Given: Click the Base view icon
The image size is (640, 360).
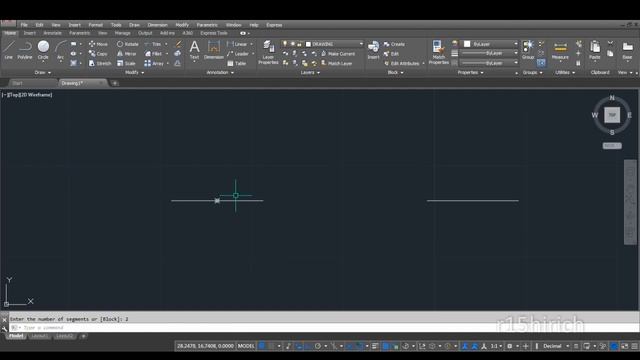Looking at the screenshot, I should (x=627, y=50).
